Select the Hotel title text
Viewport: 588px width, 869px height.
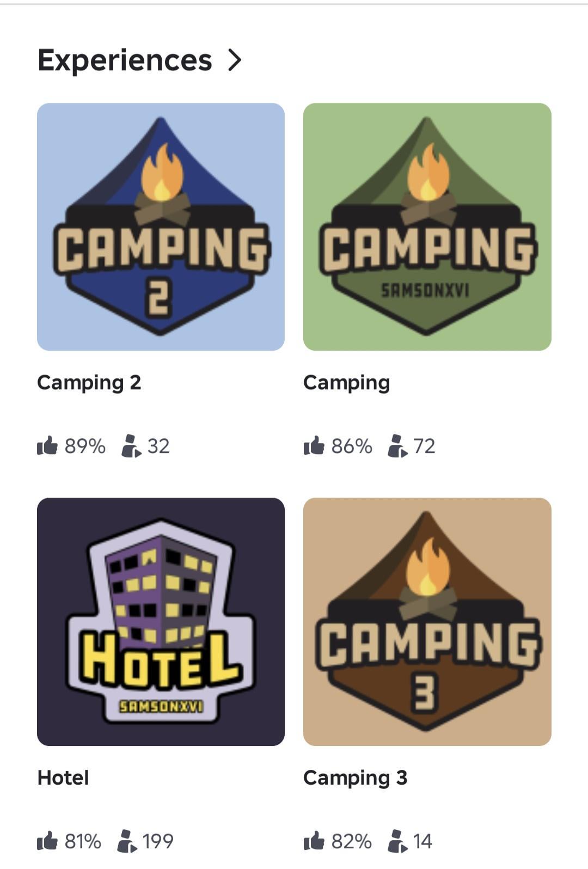click(63, 778)
